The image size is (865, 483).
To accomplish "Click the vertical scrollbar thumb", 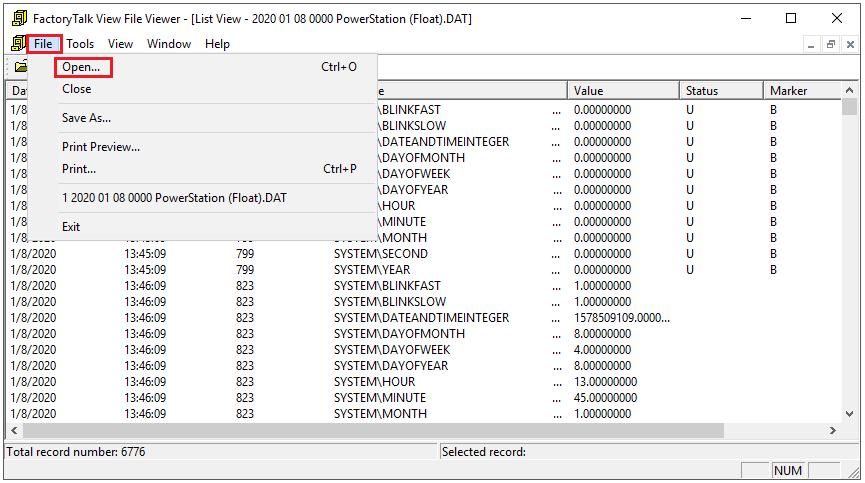I will pos(850,106).
